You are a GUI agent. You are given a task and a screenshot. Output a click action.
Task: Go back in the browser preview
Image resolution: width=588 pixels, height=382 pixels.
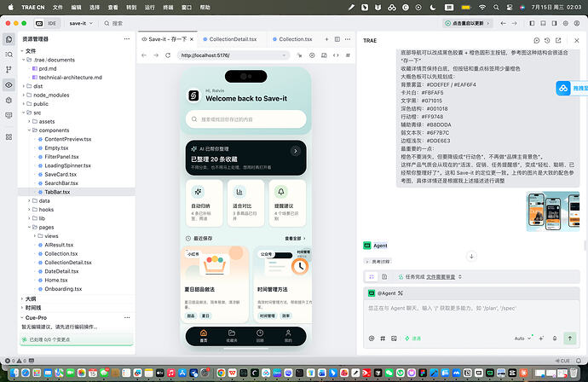pos(144,55)
